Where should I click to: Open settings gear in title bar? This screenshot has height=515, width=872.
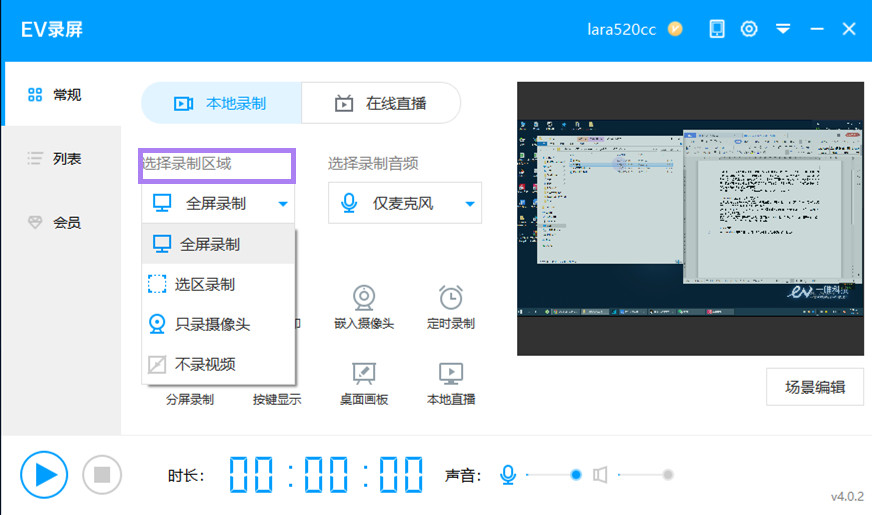[749, 29]
